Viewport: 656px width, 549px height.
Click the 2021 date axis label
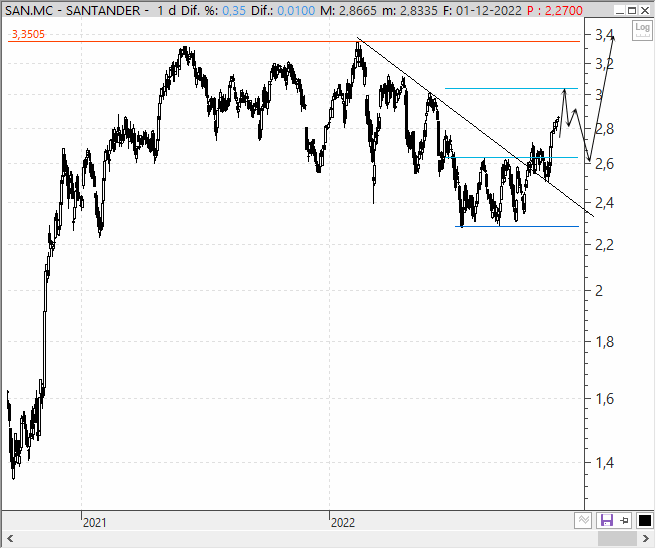(95, 522)
